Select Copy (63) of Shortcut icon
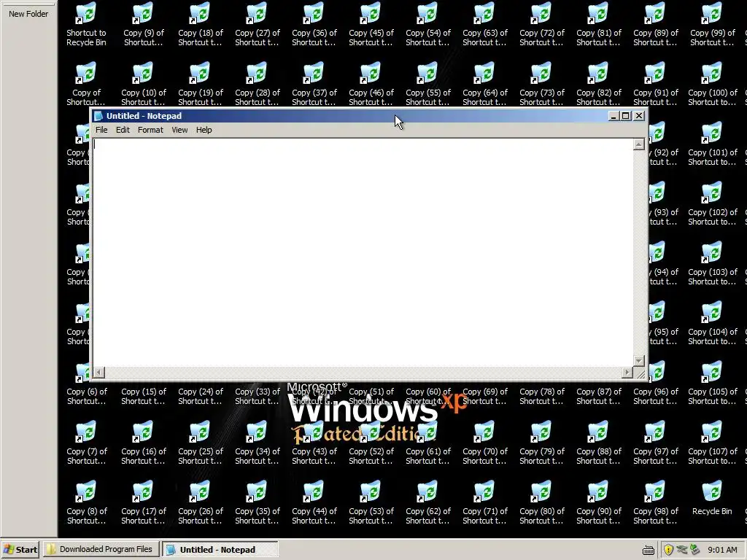Viewport: 747px width, 560px height. [x=485, y=24]
